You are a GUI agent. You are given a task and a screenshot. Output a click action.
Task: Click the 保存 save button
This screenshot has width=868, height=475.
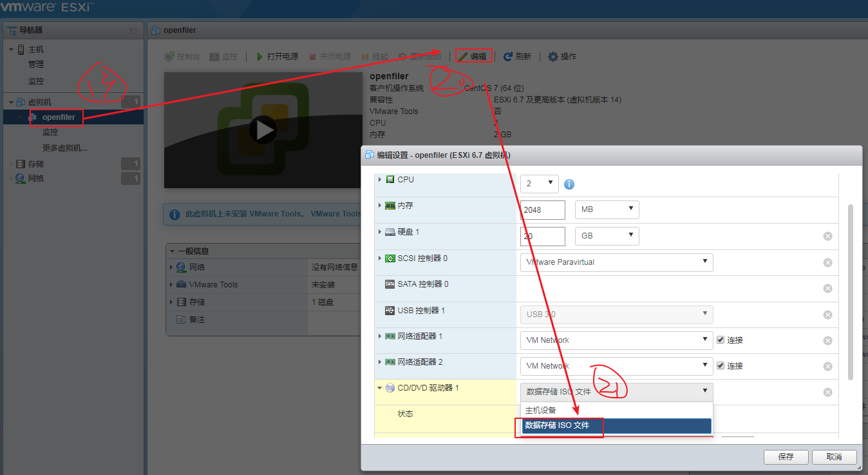tap(786, 456)
